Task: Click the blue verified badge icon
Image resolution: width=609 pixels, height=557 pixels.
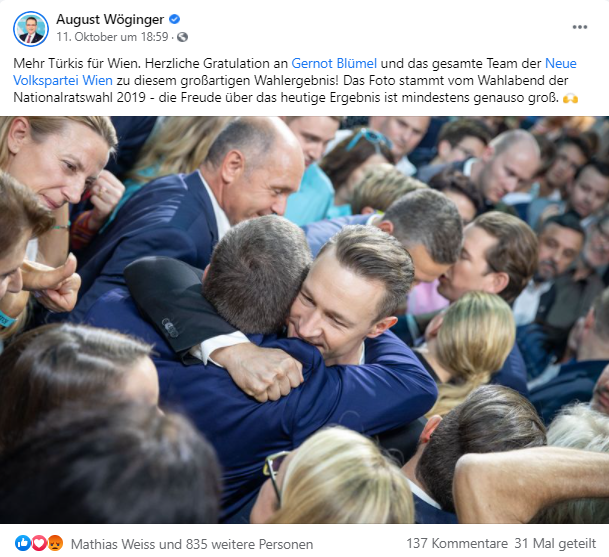Action: [x=174, y=19]
